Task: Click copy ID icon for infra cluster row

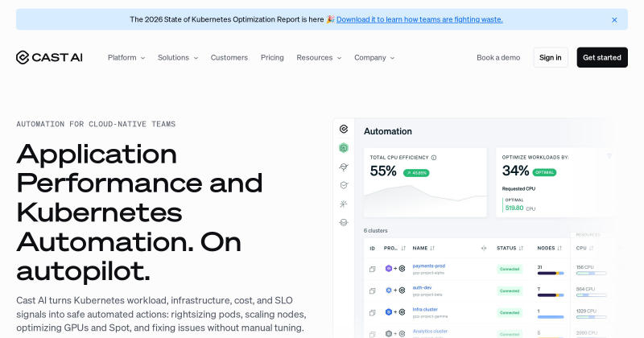Action: (x=372, y=312)
